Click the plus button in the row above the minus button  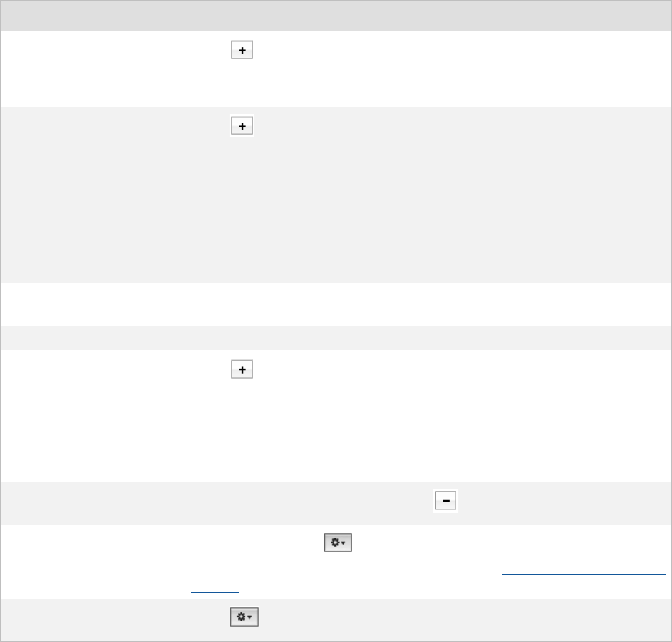pos(242,370)
